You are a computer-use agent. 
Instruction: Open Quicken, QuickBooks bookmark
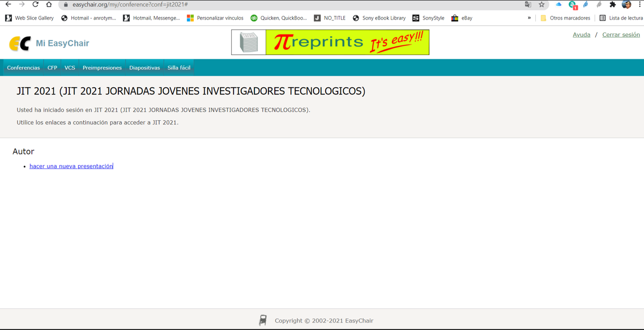[278, 18]
